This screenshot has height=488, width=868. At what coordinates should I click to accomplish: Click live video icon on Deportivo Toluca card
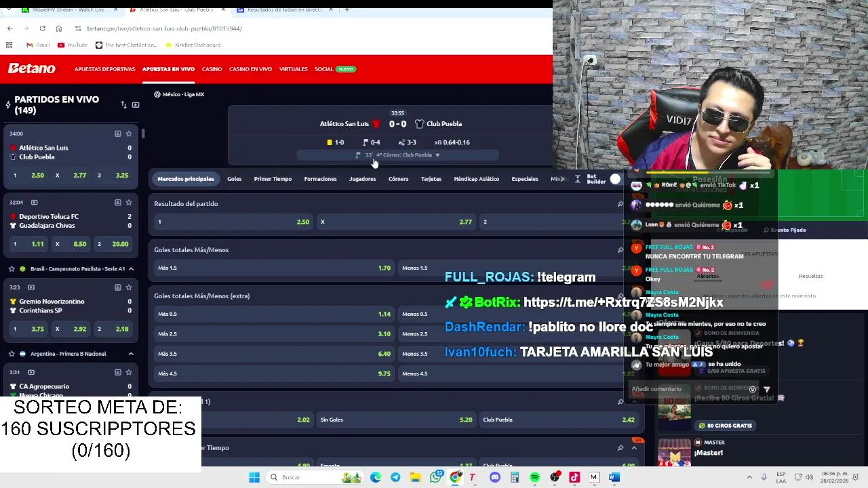pos(35,202)
